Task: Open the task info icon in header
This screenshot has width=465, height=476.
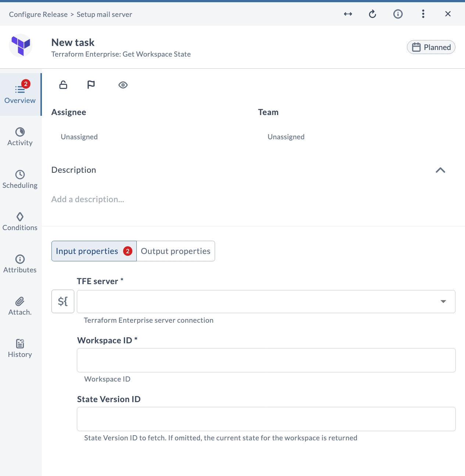Action: [398, 14]
